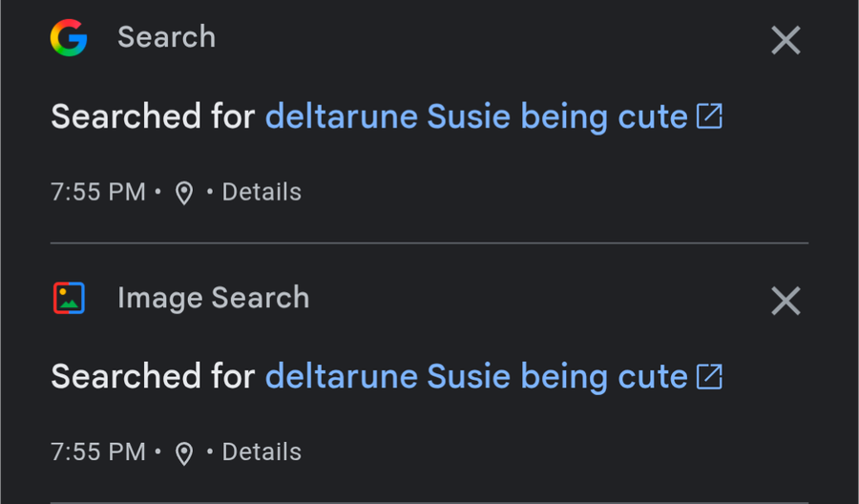Open Details for the Image Search entry
The height and width of the screenshot is (504, 859).
click(262, 451)
